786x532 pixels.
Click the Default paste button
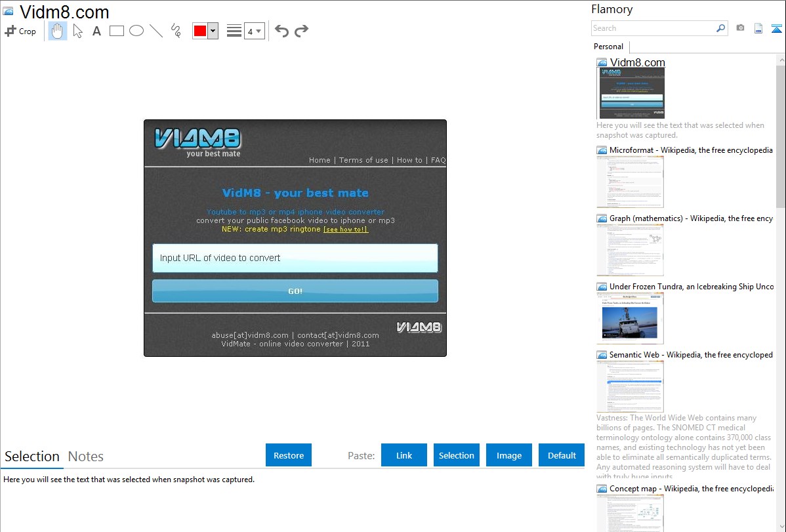[x=562, y=455]
